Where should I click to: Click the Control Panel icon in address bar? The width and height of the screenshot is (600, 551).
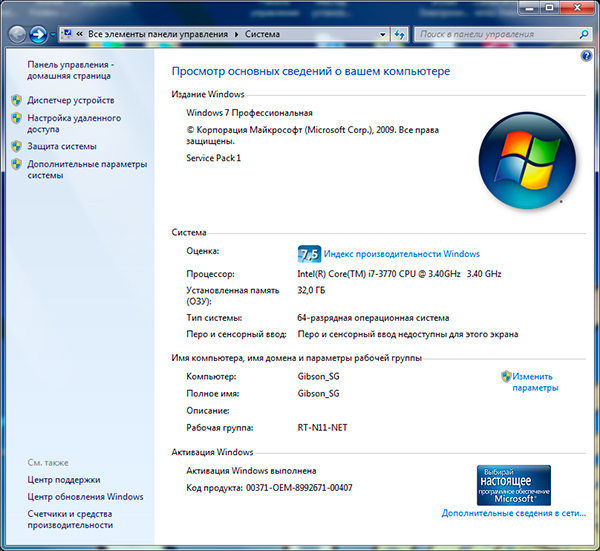pos(67,34)
